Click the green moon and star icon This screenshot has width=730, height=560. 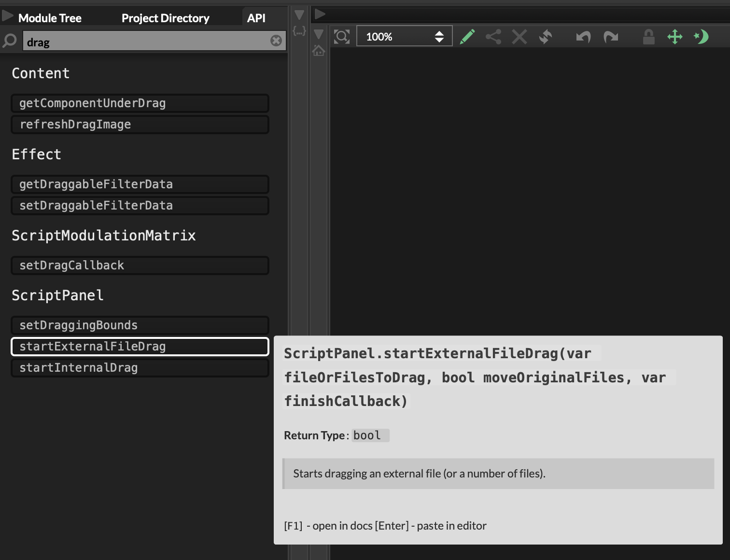tap(701, 37)
